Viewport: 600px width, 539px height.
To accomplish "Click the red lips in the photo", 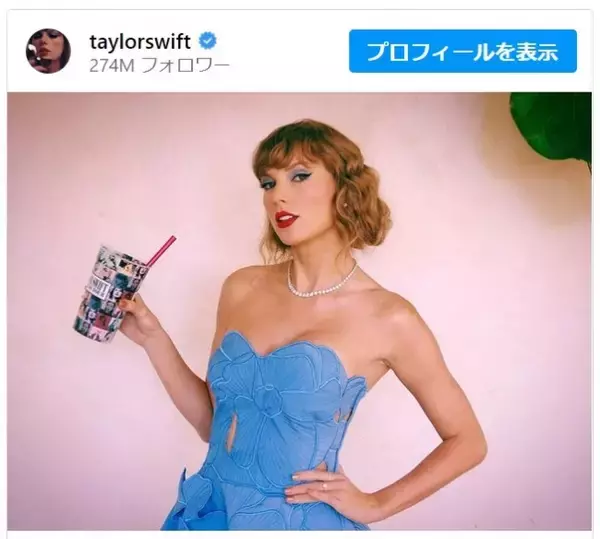I will [286, 218].
